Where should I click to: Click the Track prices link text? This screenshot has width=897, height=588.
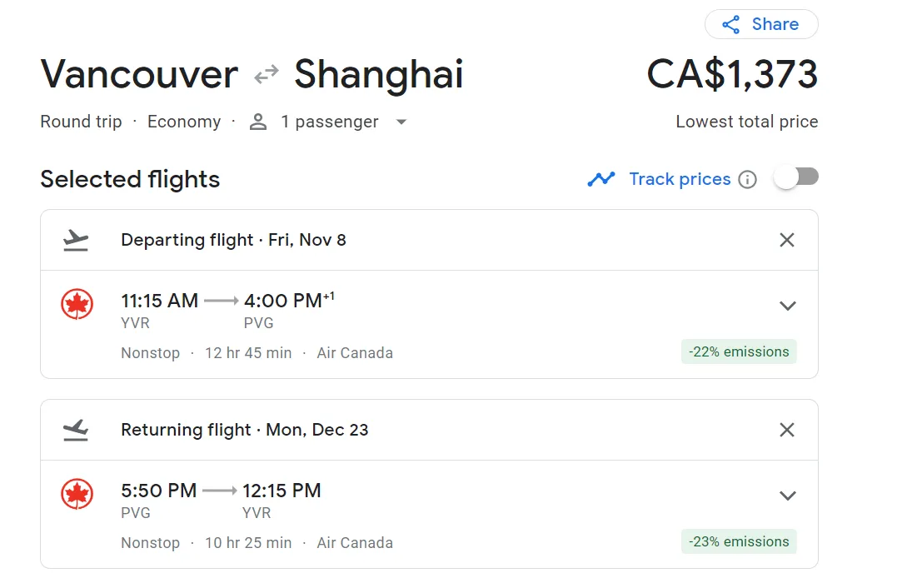[x=680, y=179]
